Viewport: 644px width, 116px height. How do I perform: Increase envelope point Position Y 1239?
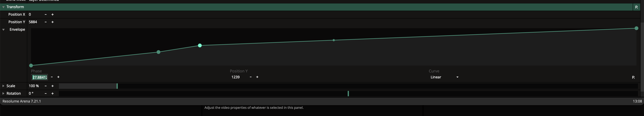pyautogui.click(x=257, y=77)
